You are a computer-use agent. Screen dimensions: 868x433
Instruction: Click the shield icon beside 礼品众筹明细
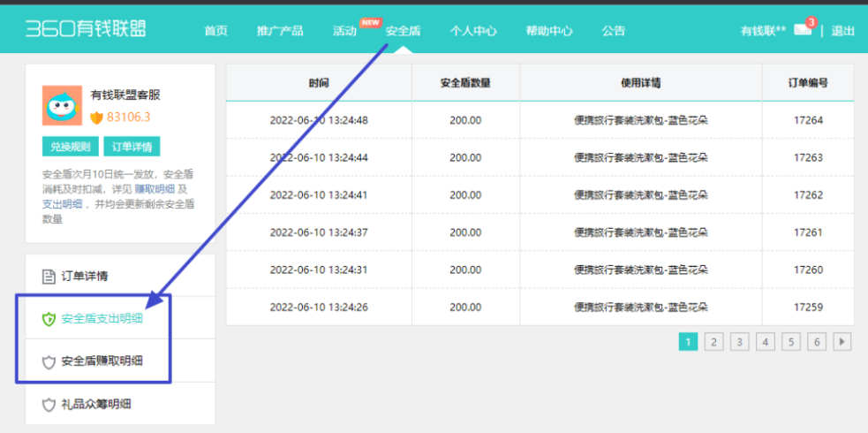coord(49,405)
